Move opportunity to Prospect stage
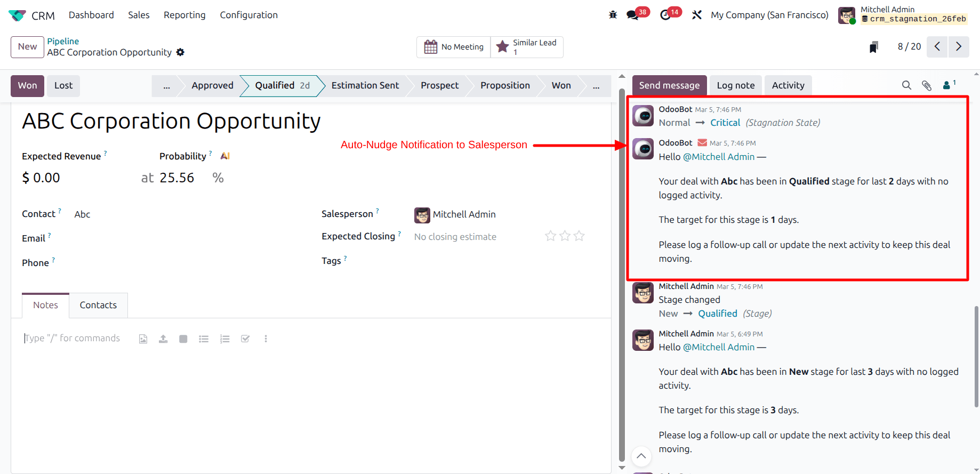Viewport: 980px width, 474px height. (x=439, y=86)
